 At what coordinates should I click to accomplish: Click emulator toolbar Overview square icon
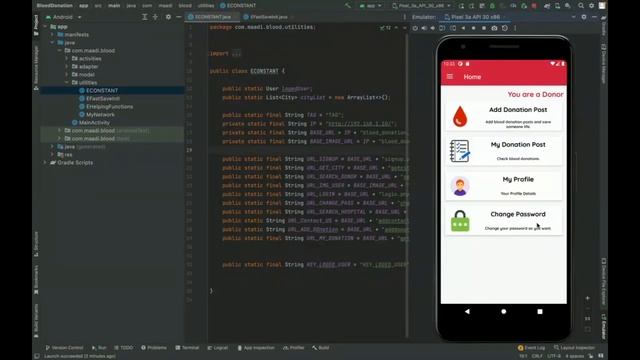click(484, 28)
